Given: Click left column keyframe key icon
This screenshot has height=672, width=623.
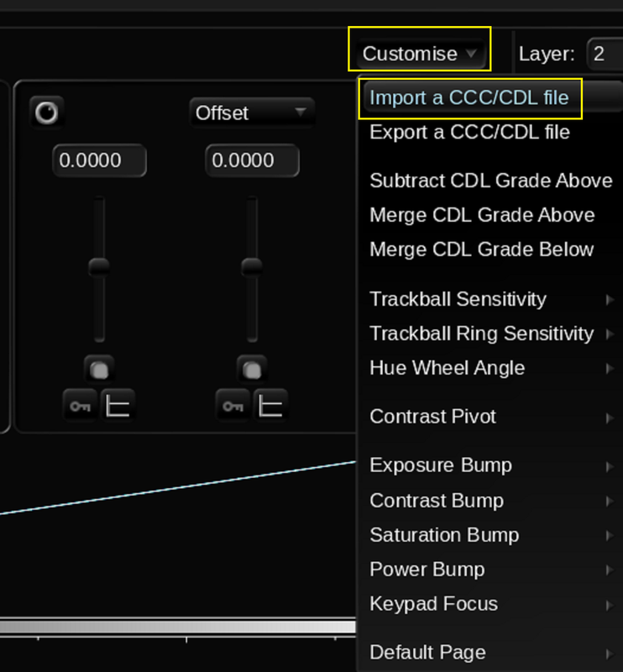Looking at the screenshot, I should point(80,406).
